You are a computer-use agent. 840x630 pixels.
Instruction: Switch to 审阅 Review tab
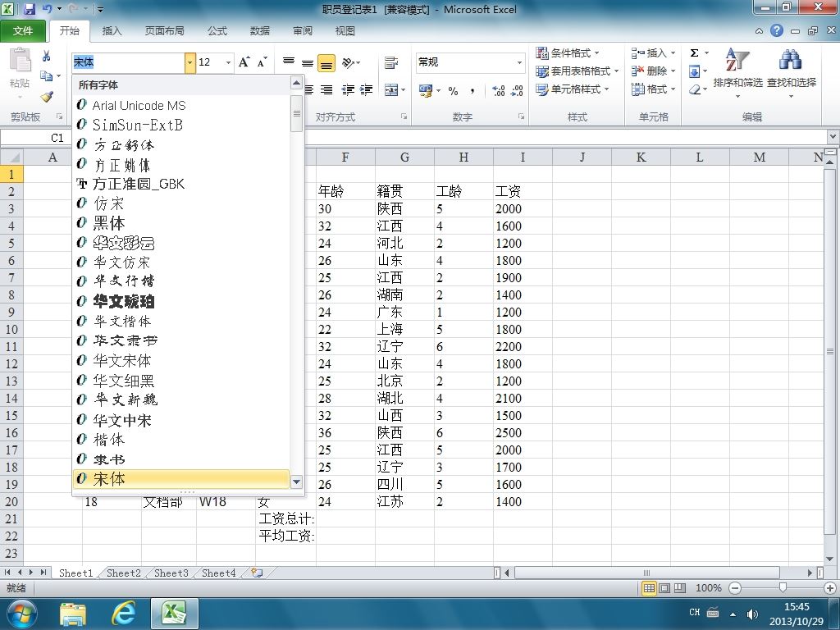coord(303,31)
